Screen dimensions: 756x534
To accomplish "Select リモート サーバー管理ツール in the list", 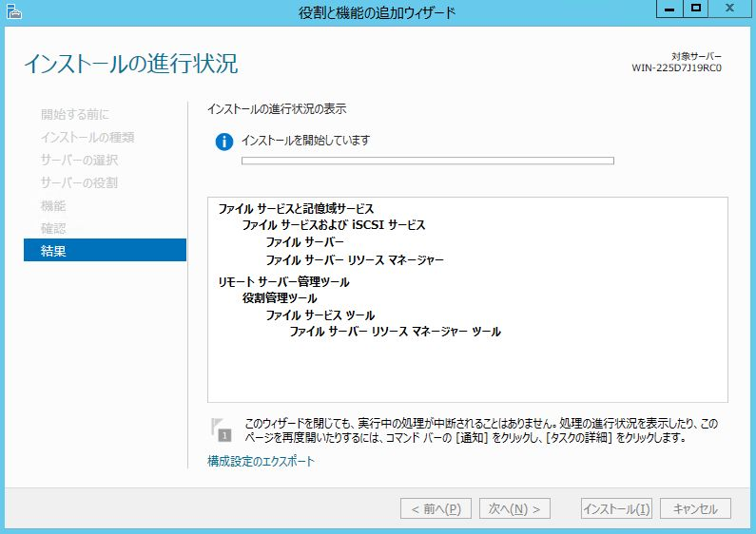I will tap(283, 282).
